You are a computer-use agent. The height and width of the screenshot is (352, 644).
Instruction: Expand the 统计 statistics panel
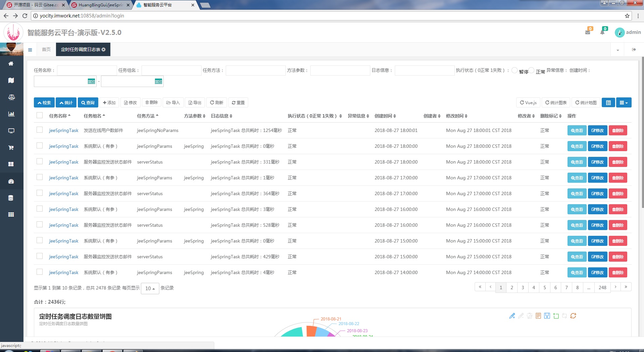click(x=66, y=102)
